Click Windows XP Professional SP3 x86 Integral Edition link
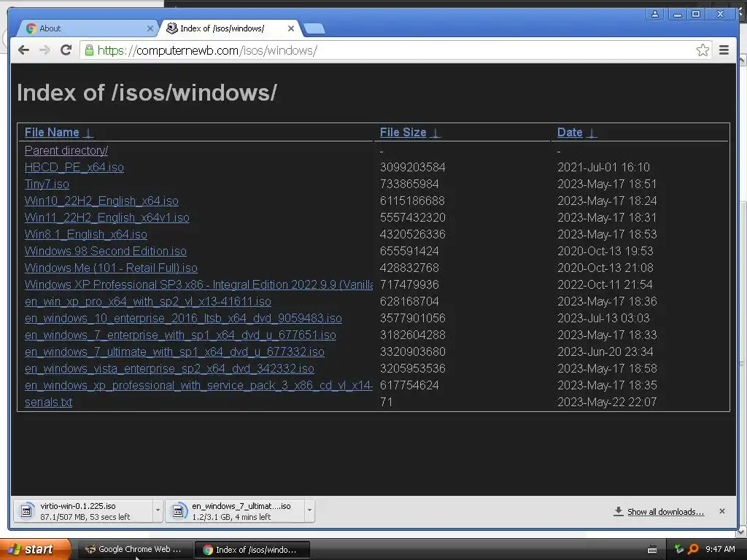Image resolution: width=747 pixels, height=560 pixels. click(198, 284)
